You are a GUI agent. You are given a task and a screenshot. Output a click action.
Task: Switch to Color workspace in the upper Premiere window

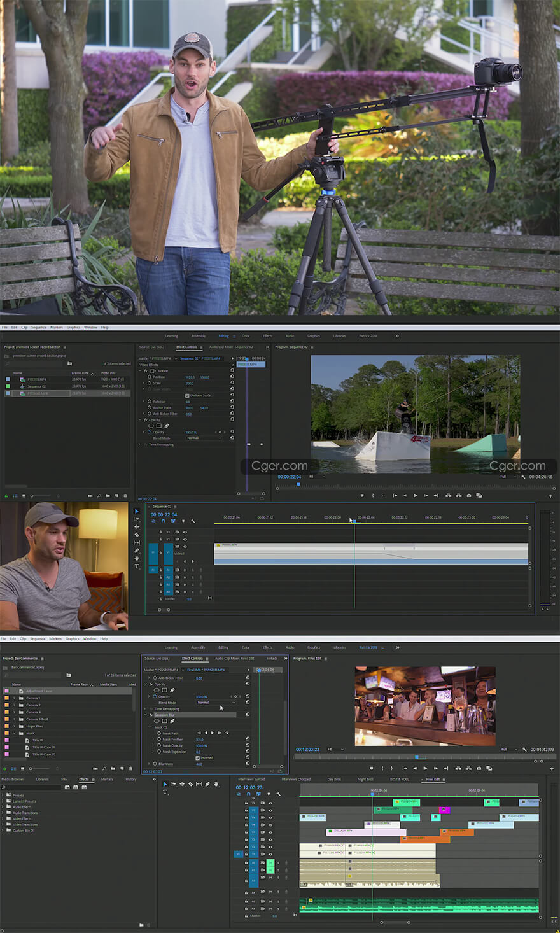[246, 335]
